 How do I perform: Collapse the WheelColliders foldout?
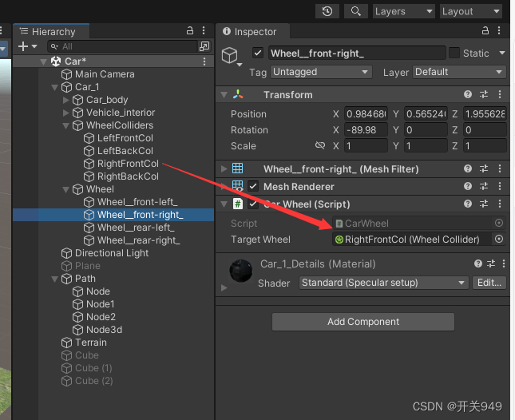tap(65, 125)
